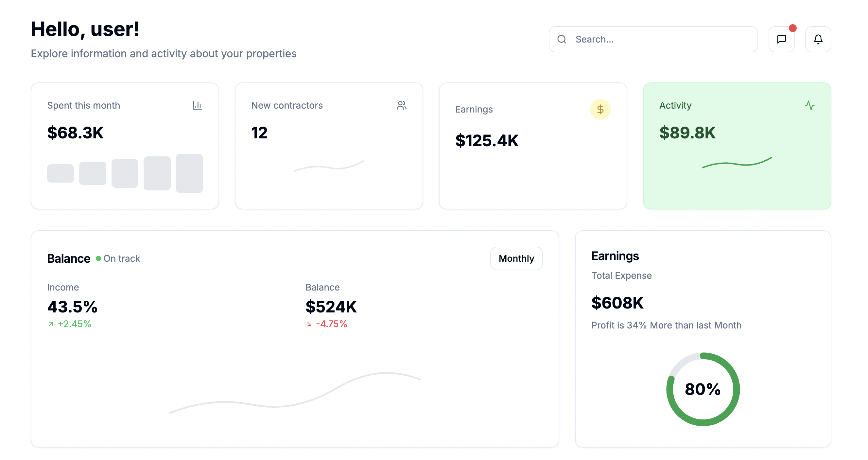Click the $524K balance value

coord(331,307)
